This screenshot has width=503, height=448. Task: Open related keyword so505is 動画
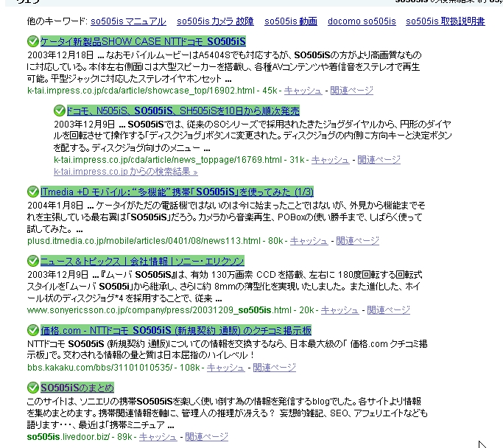coord(291,21)
